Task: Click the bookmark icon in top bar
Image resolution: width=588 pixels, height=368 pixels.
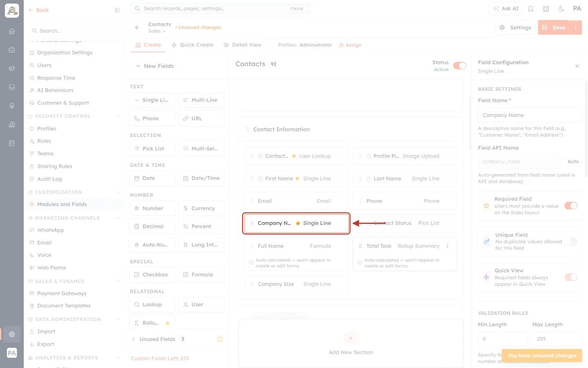Action: coord(531,9)
